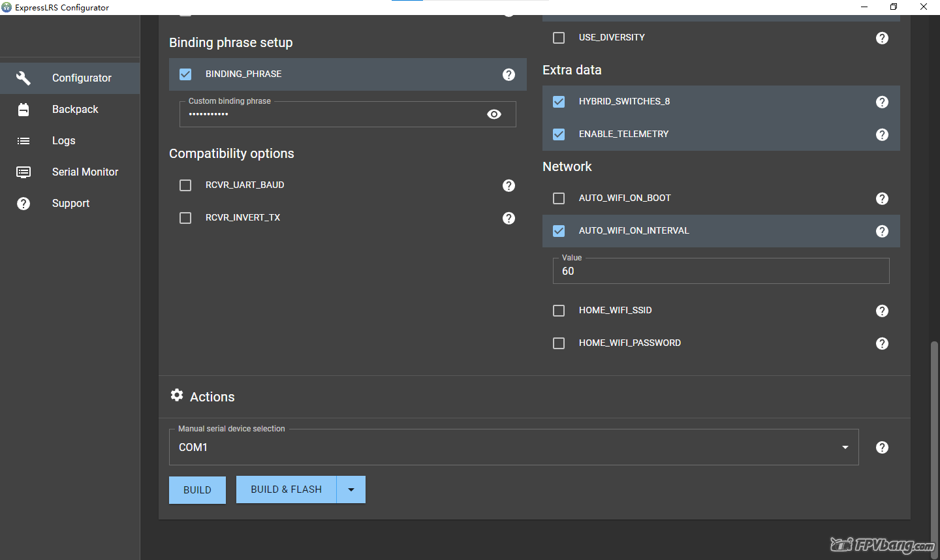
Task: Click the Custom binding phrase field
Action: pos(347,114)
